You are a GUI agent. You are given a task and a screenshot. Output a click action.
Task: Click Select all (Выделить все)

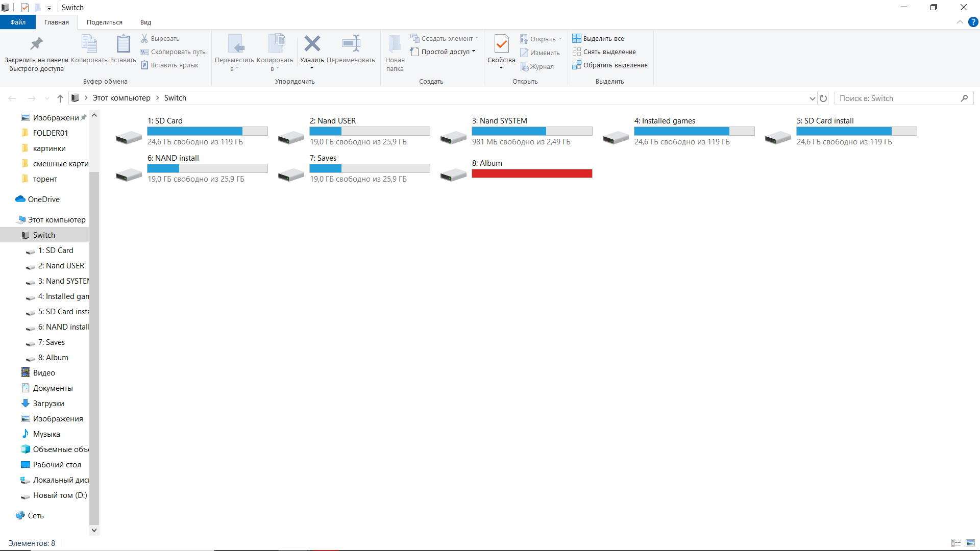(x=598, y=38)
